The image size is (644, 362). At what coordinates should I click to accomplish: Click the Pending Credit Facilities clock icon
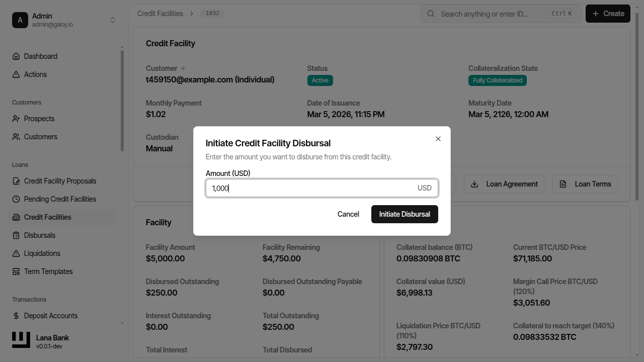point(16,199)
